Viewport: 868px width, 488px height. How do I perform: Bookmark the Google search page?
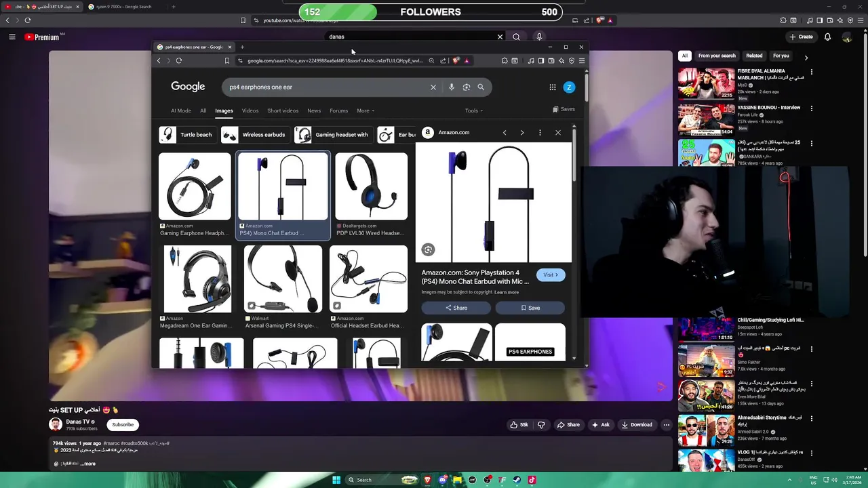[x=227, y=60]
